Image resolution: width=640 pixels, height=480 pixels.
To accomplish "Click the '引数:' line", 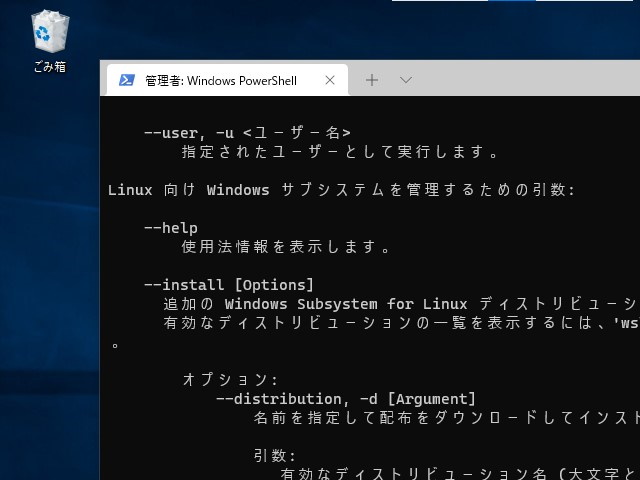I will [274, 456].
